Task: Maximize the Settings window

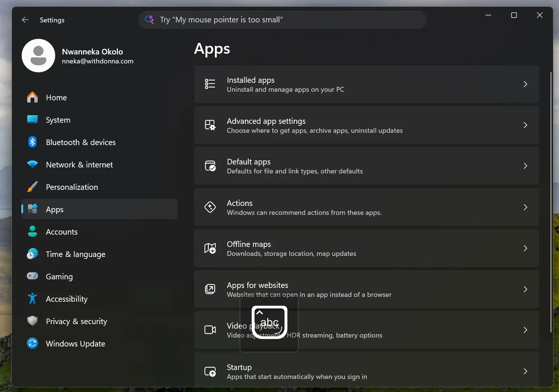Action: click(514, 15)
